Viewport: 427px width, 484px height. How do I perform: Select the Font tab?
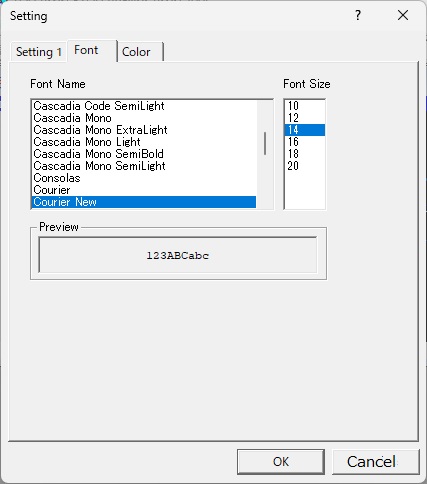click(x=92, y=51)
